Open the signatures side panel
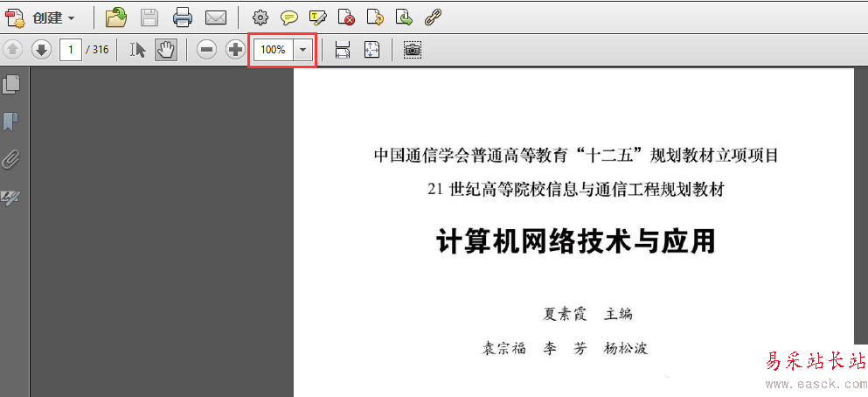 (x=11, y=197)
